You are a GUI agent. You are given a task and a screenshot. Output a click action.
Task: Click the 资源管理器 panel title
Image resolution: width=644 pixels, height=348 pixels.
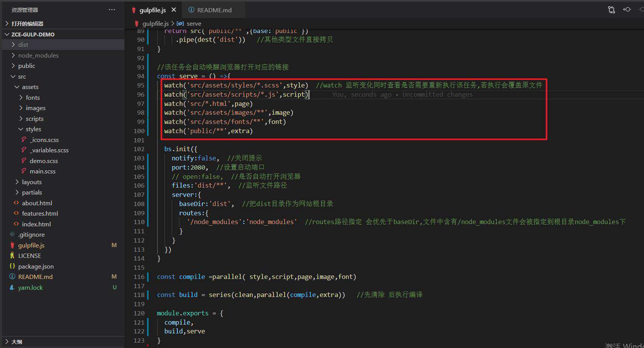(24, 10)
